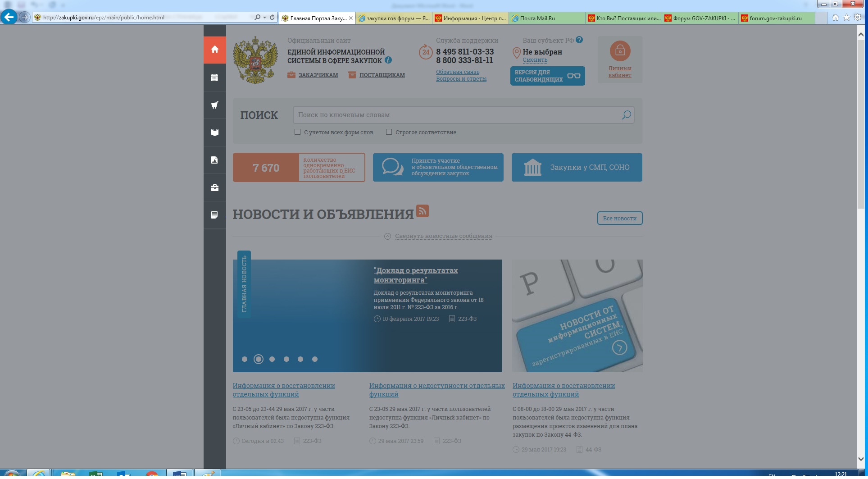Collapse news via 'Свернуть новостные сообщения'
This screenshot has height=479, width=868.
(443, 236)
